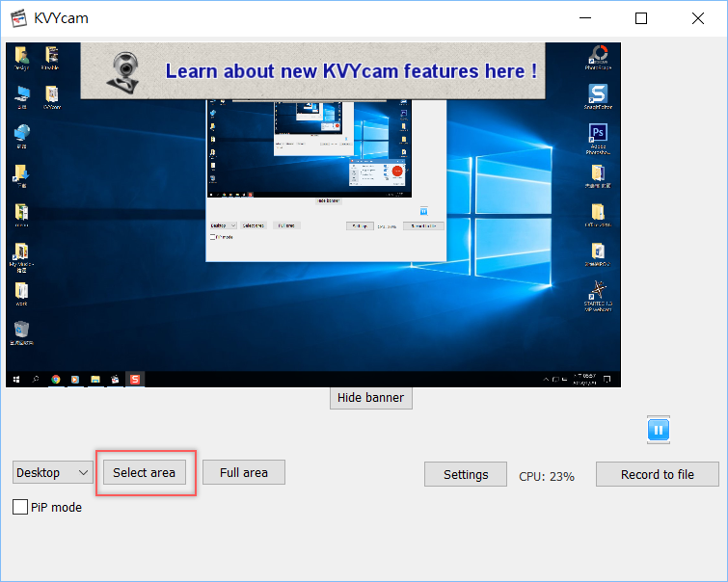Image resolution: width=728 pixels, height=582 pixels.
Task: Click the Recycle Bin icon in the preview
Action: (x=21, y=329)
